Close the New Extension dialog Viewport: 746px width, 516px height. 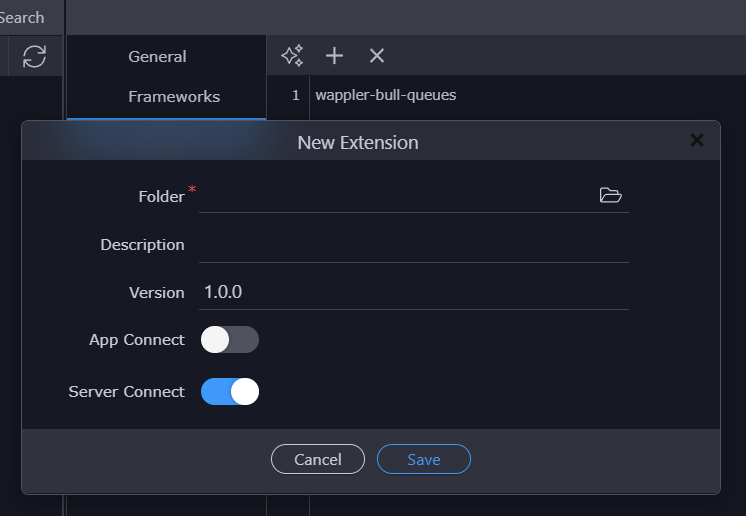coord(697,140)
